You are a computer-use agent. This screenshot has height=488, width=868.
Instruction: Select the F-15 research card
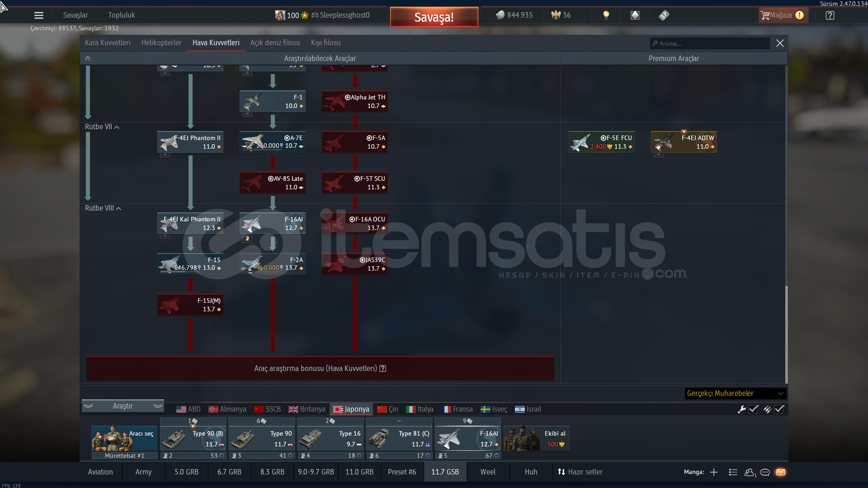(x=190, y=264)
